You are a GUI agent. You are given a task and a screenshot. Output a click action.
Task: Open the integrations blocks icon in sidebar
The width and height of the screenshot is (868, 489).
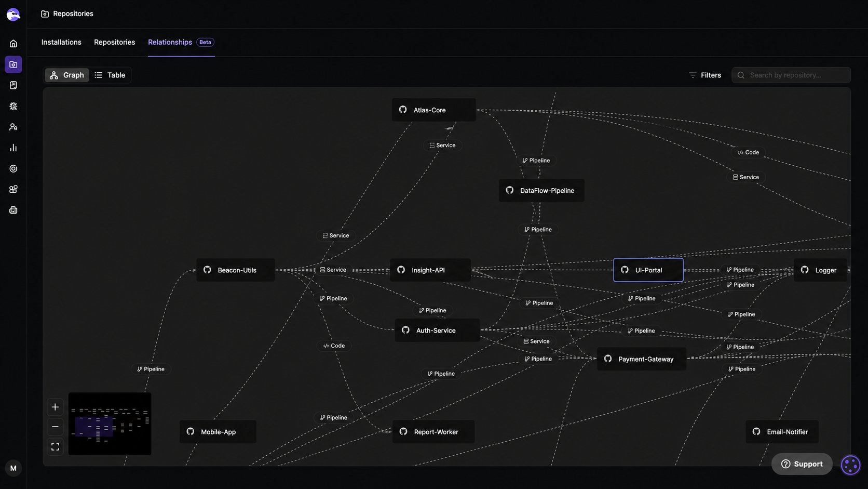[13, 189]
